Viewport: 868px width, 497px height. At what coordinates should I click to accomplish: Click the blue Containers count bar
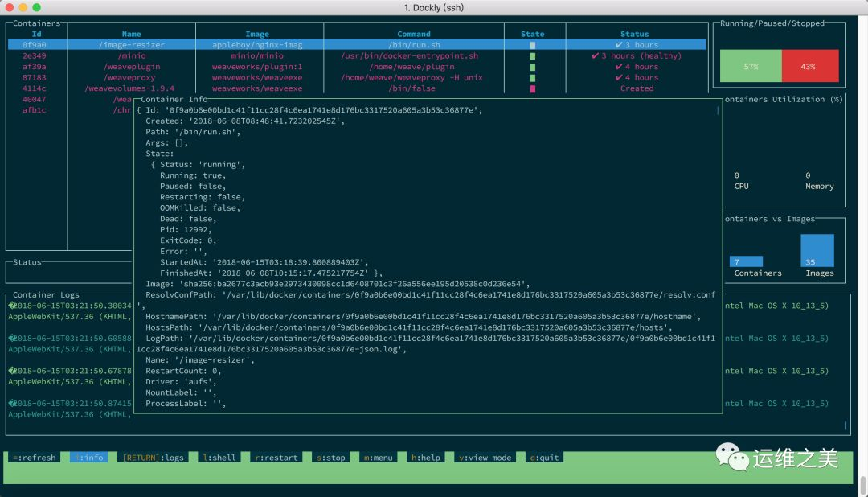click(x=746, y=261)
